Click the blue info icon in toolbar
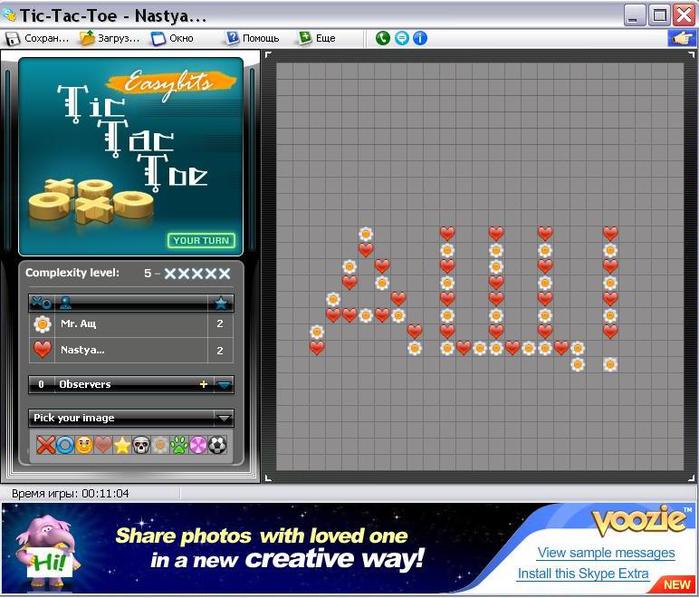Viewport: 699px width, 598px height. [x=420, y=38]
